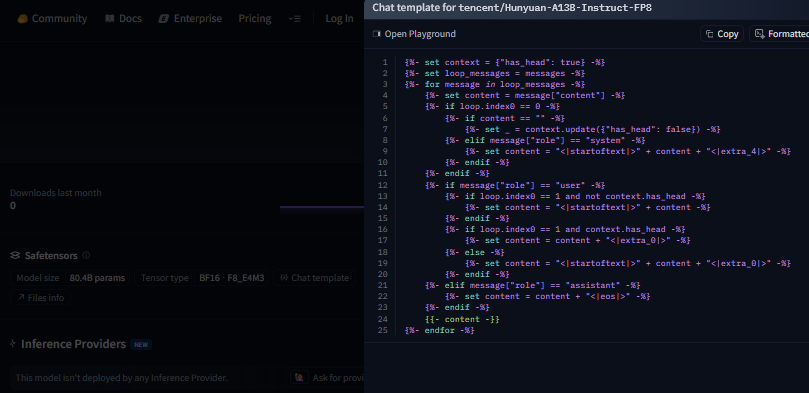Click the Enterprise icon
Image resolution: width=809 pixels, height=393 pixels.
coord(164,19)
